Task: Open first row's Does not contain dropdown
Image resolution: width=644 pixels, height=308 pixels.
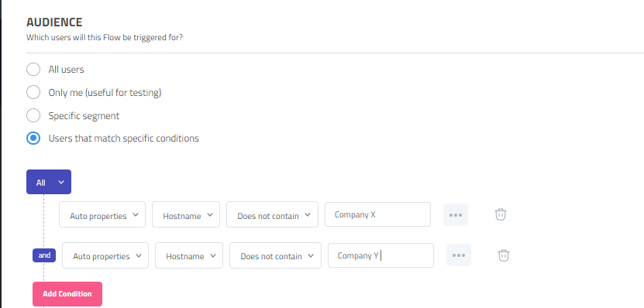Action: [x=272, y=214]
